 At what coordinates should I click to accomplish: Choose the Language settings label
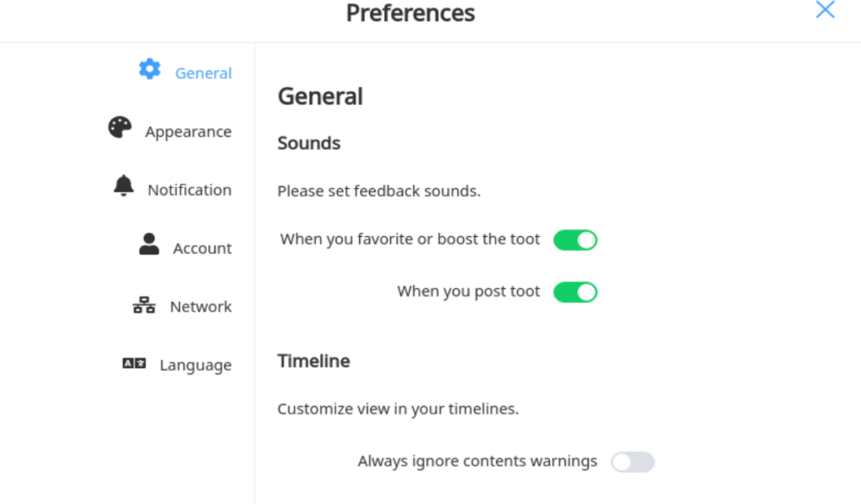[x=195, y=365]
